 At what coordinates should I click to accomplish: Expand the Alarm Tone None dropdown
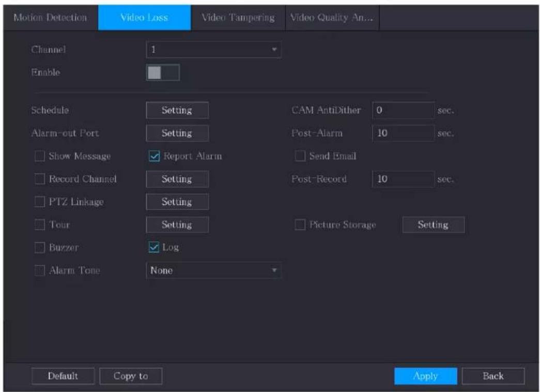pos(213,271)
